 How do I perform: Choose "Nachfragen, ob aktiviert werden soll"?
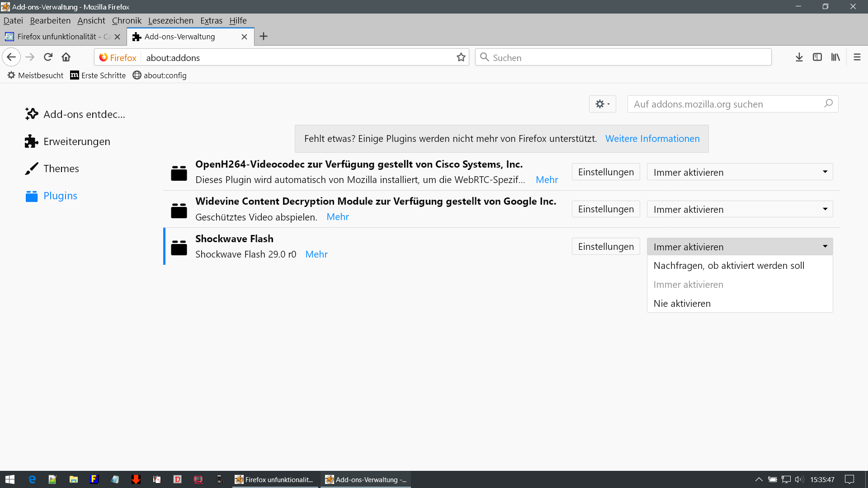point(729,266)
